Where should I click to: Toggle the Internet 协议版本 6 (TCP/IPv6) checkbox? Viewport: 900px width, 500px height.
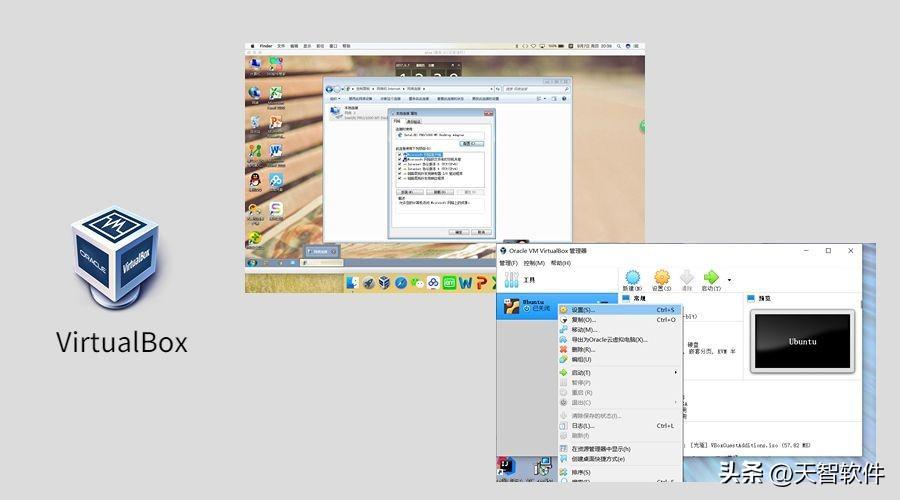400,165
